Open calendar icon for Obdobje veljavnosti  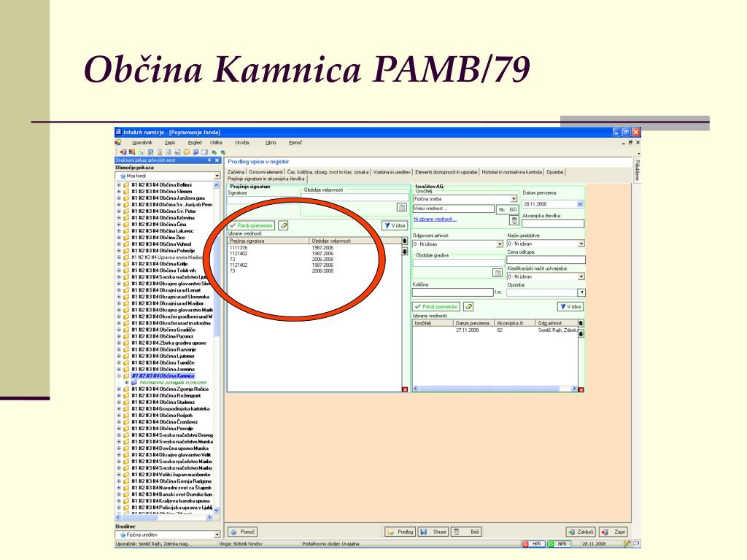[x=402, y=207]
